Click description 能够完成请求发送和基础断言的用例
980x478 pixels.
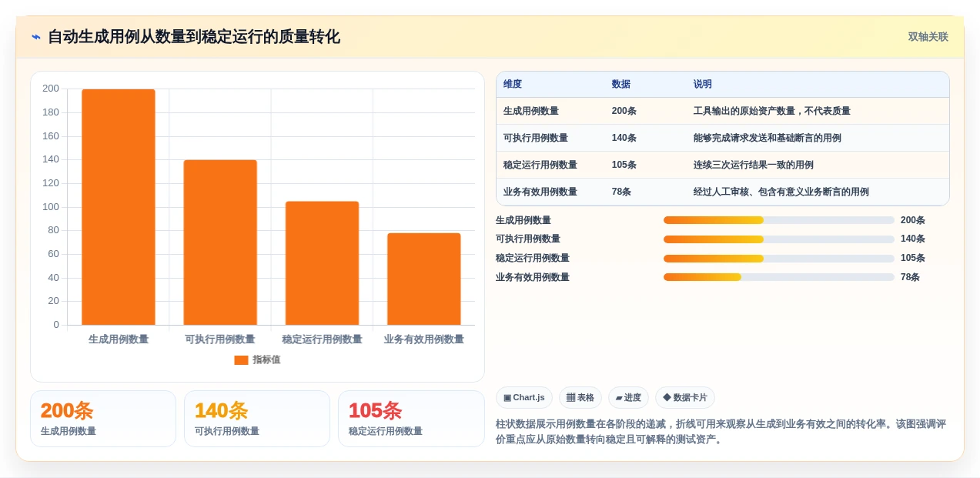tap(768, 138)
